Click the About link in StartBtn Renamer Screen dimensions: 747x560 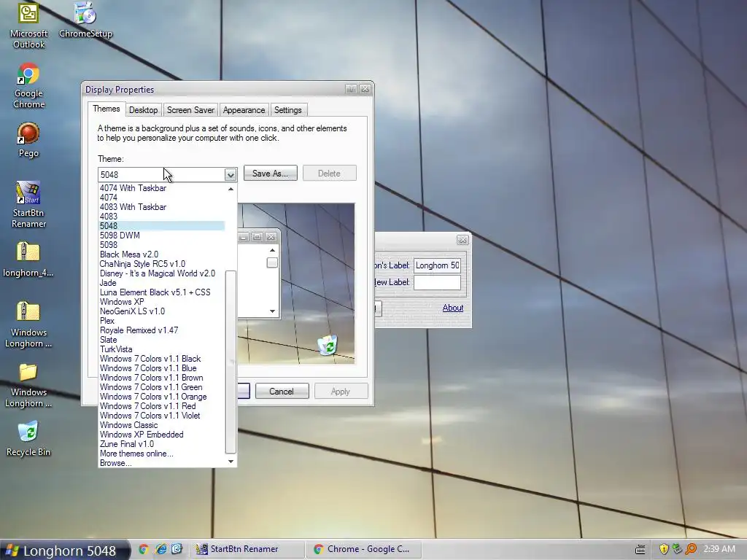click(x=452, y=308)
